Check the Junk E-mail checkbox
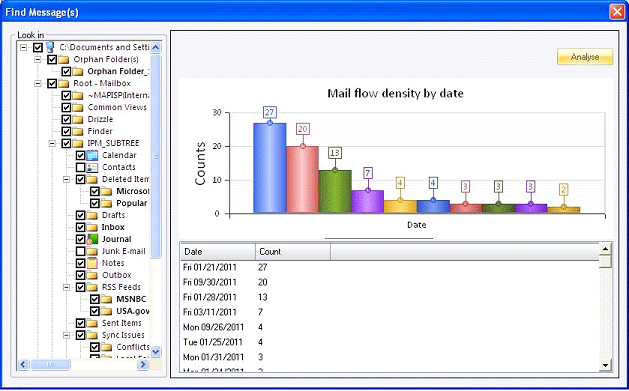Screen dimensions: 629x391 click(80, 251)
